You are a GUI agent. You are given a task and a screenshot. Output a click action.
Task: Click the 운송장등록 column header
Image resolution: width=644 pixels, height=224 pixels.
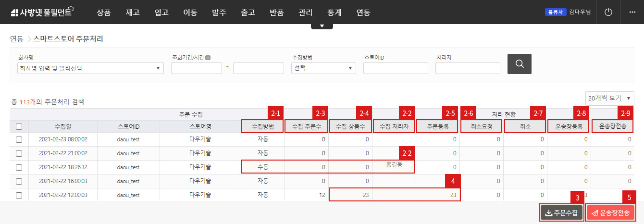[x=569, y=127]
